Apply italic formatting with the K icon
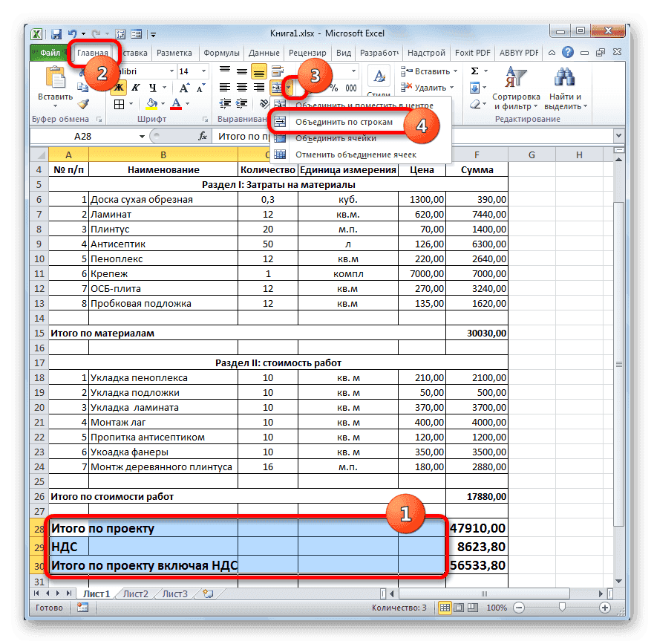Screen dimensions: 654x644 point(137,87)
